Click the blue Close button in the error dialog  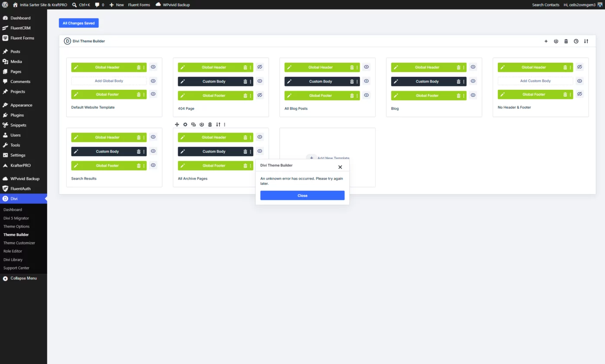pos(302,196)
